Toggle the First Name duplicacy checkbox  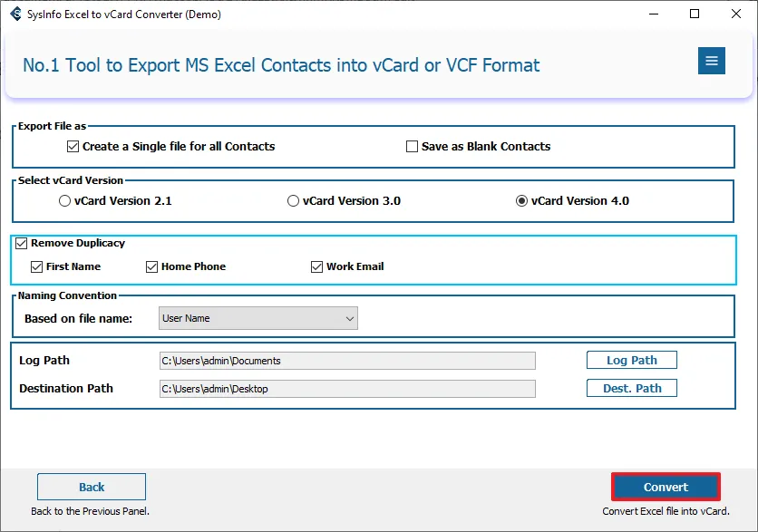tap(37, 266)
